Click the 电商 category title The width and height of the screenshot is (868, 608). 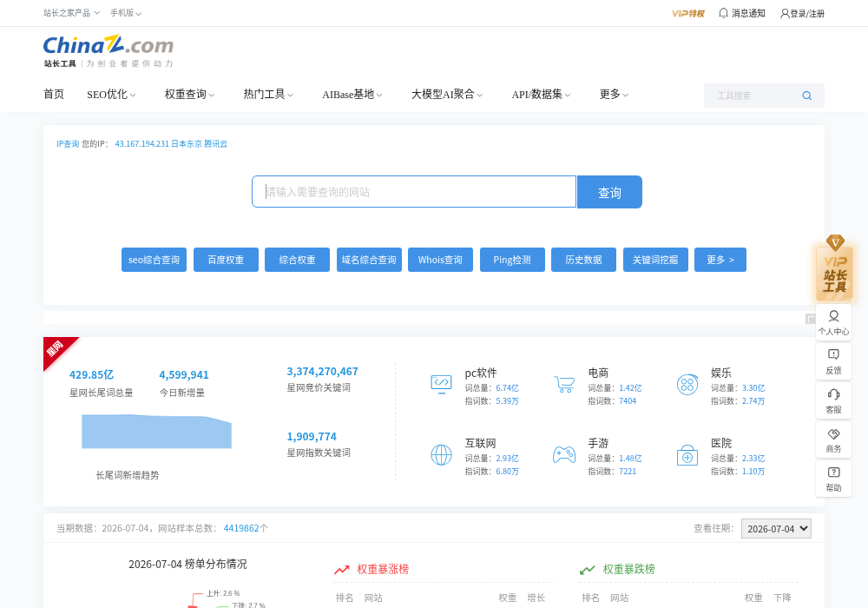(x=598, y=373)
